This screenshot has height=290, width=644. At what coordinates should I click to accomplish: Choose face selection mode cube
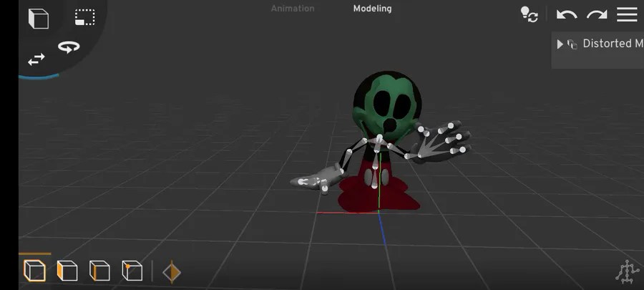point(67,271)
